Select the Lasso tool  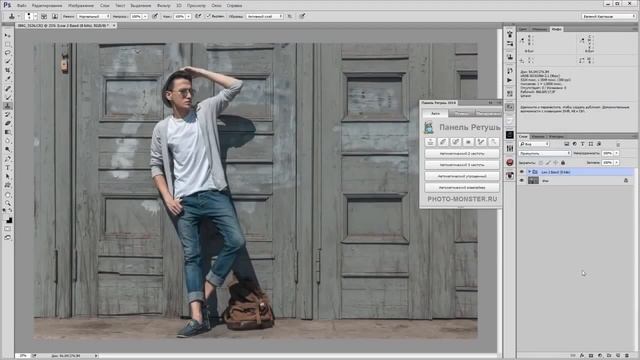tap(8, 53)
